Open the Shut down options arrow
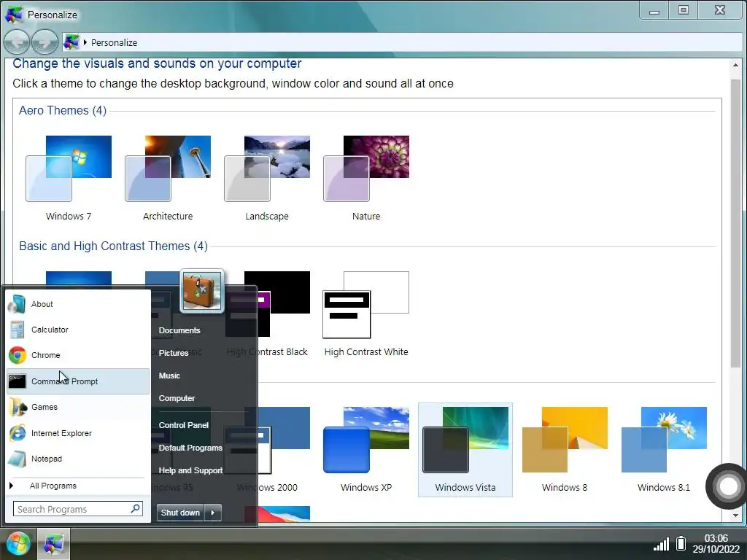 click(x=213, y=513)
